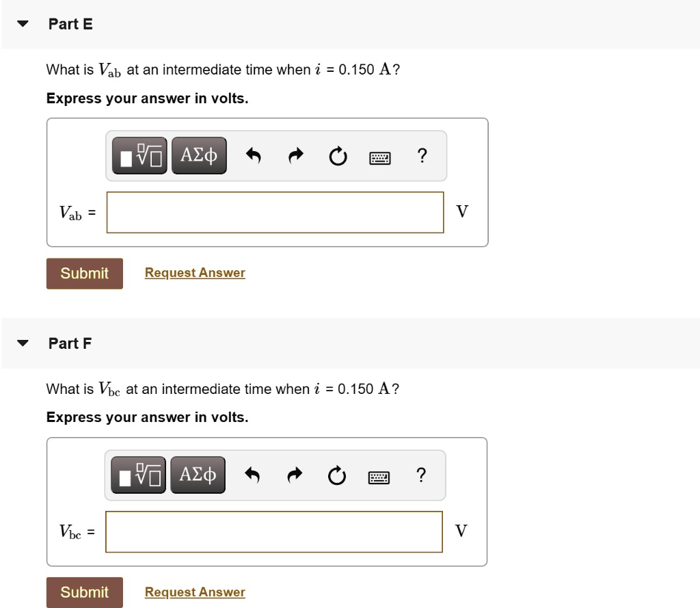Open equation editor help in Part F
700x608 pixels.
click(422, 475)
